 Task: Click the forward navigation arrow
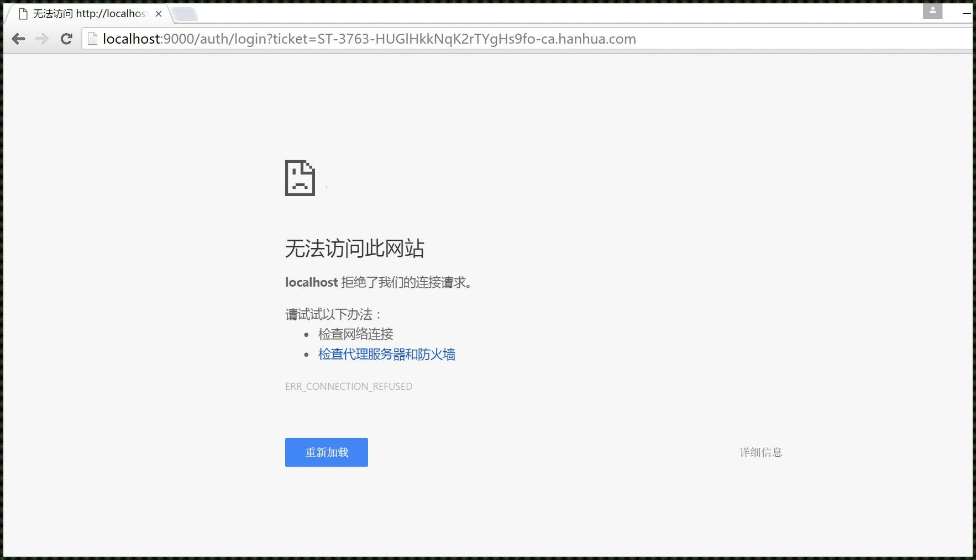pyautogui.click(x=42, y=39)
